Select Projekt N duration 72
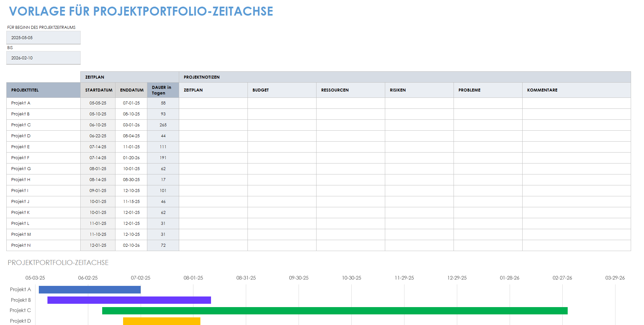The height and width of the screenshot is (325, 644). pos(163,245)
